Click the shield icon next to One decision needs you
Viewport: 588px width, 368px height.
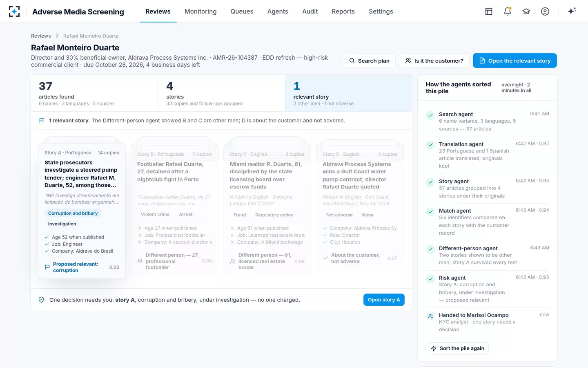41,300
